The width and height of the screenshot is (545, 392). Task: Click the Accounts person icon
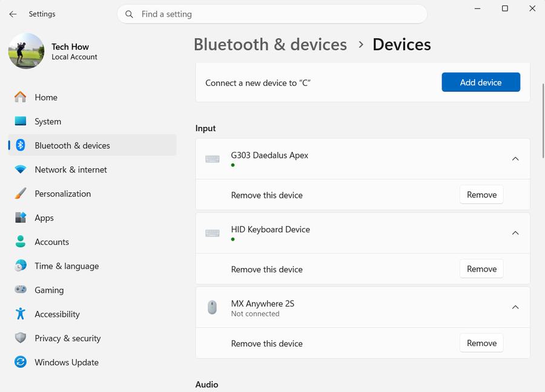21,241
